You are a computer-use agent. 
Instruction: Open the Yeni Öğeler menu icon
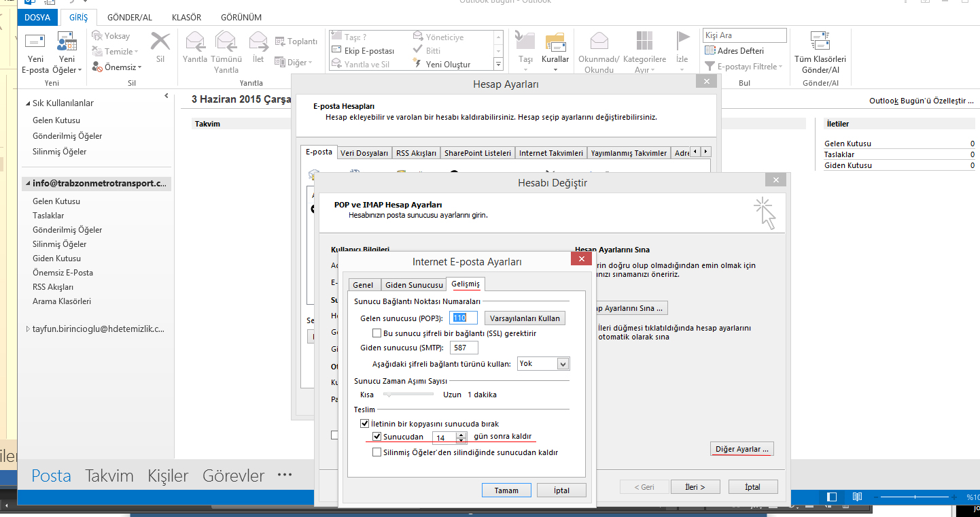pos(66,41)
